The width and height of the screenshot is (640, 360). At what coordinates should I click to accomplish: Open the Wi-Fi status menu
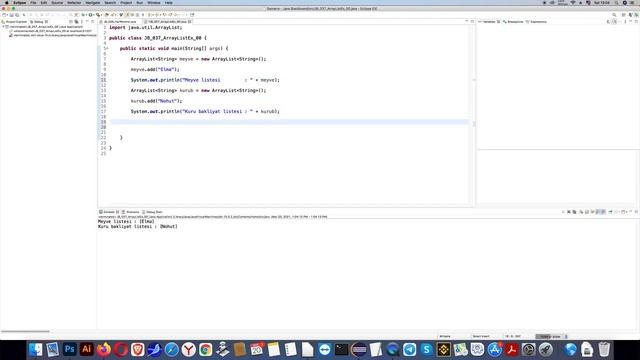pyautogui.click(x=573, y=2)
